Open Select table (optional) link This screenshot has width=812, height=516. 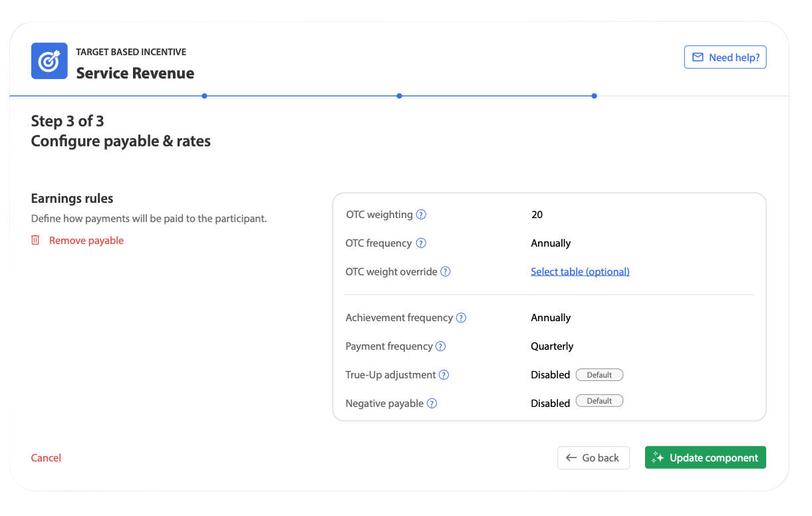580,271
